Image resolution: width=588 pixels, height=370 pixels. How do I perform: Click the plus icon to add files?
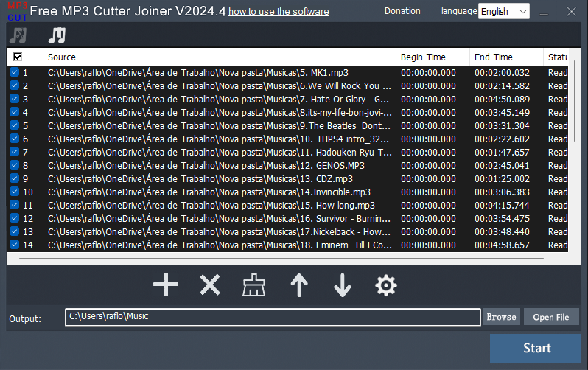pos(166,285)
